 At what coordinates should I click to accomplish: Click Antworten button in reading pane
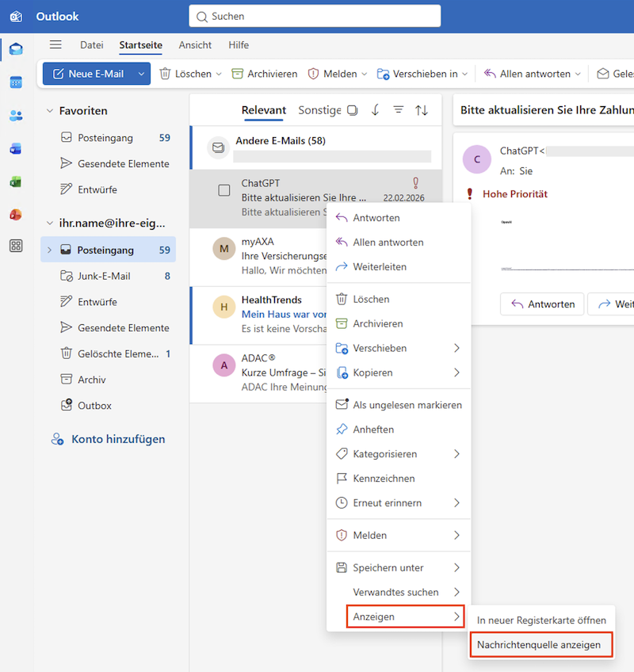542,304
